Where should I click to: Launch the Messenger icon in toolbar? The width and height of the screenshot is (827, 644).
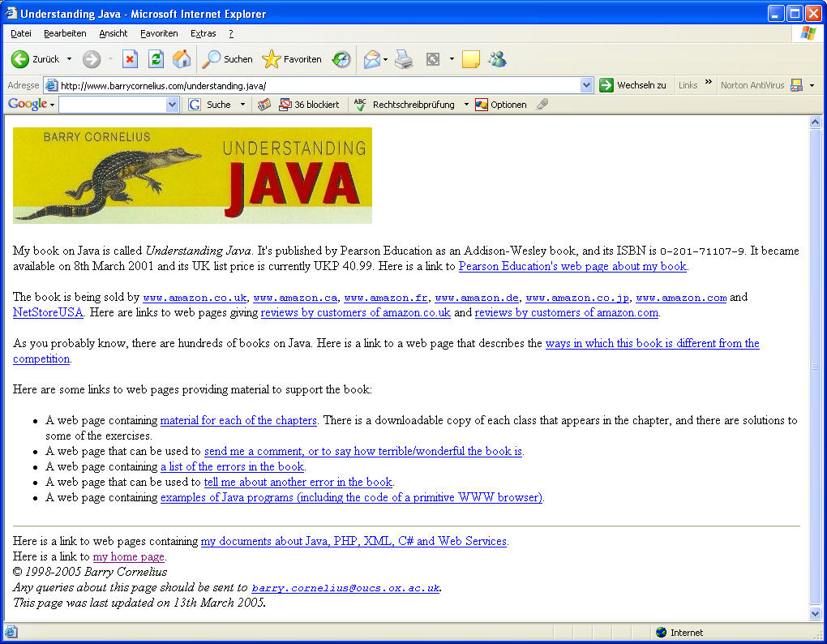click(497, 59)
